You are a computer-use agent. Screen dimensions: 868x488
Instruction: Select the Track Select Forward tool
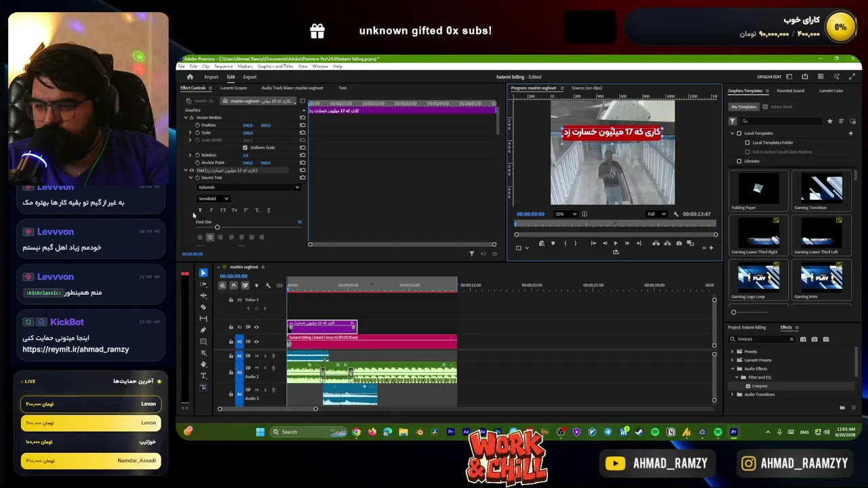[203, 284]
